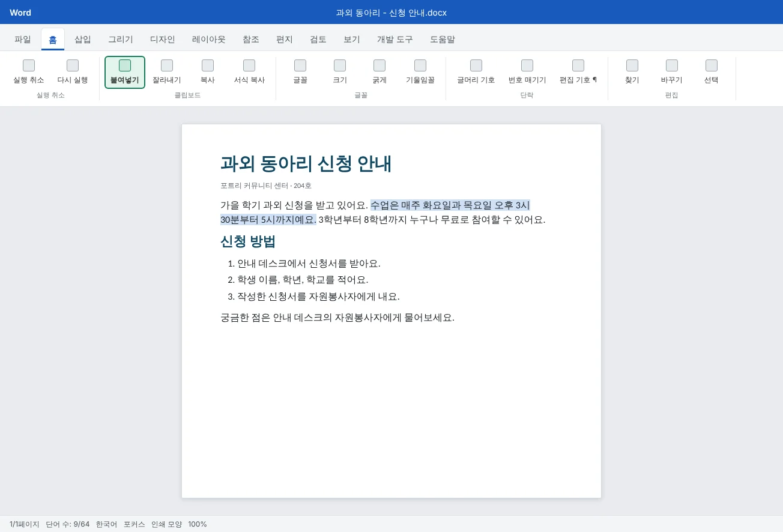Open the 참조 ribbon tab
Image resolution: width=783 pixels, height=532 pixels.
(x=251, y=40)
